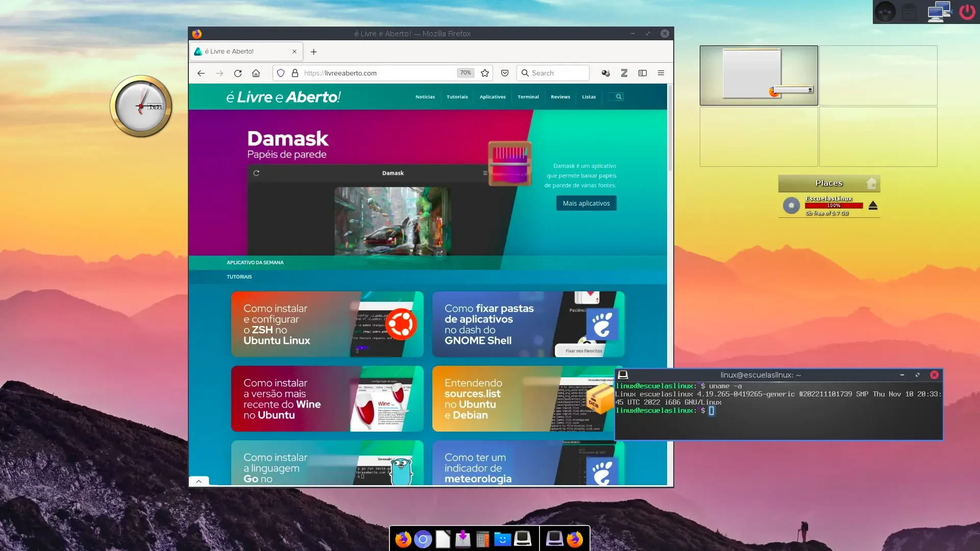980x551 pixels.
Task: Eject the EscuelasLinux volume
Action: [873, 206]
